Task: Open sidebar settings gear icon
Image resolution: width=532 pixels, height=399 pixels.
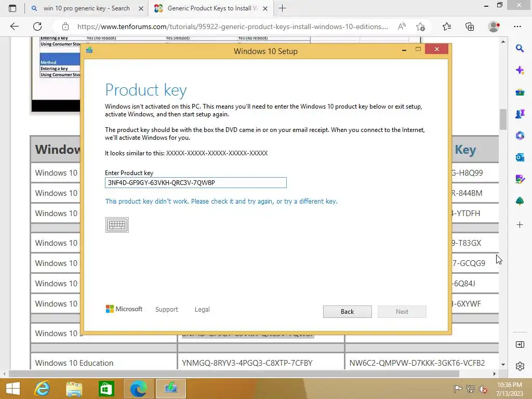Action: tap(520, 366)
